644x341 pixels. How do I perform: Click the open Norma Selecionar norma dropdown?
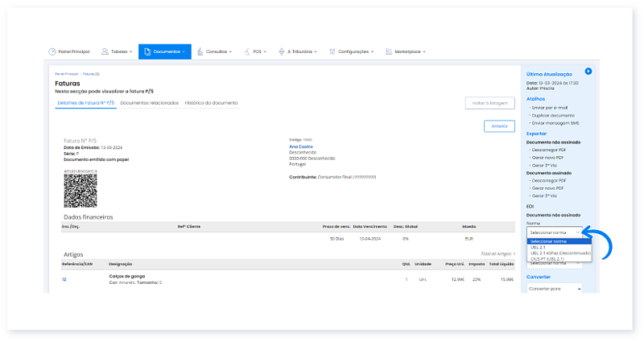[x=555, y=232]
